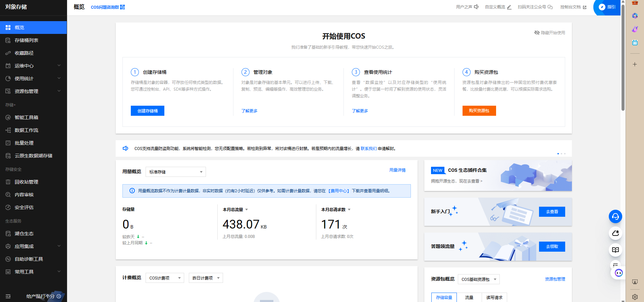
Task: Open 资源包管理 link in resource overview
Action: (x=555, y=279)
